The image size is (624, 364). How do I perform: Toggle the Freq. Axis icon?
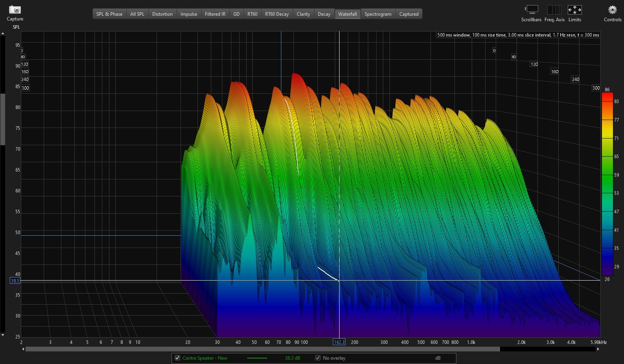(x=554, y=10)
